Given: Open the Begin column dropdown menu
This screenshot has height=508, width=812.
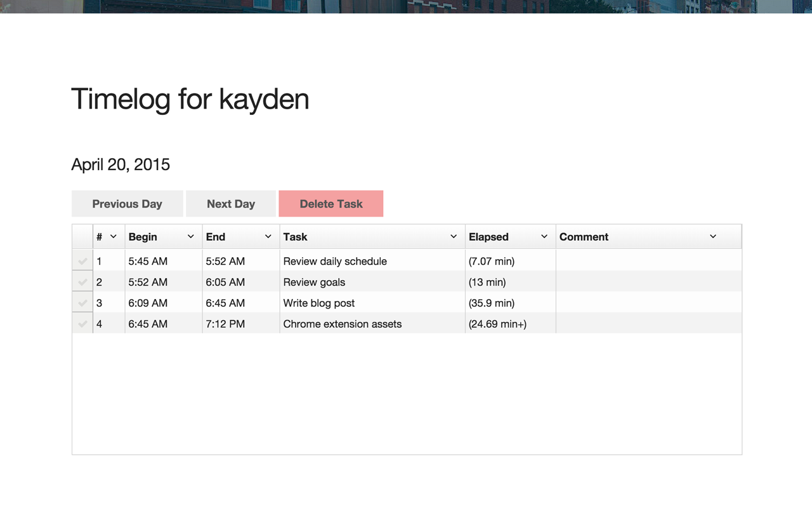Looking at the screenshot, I should (190, 237).
